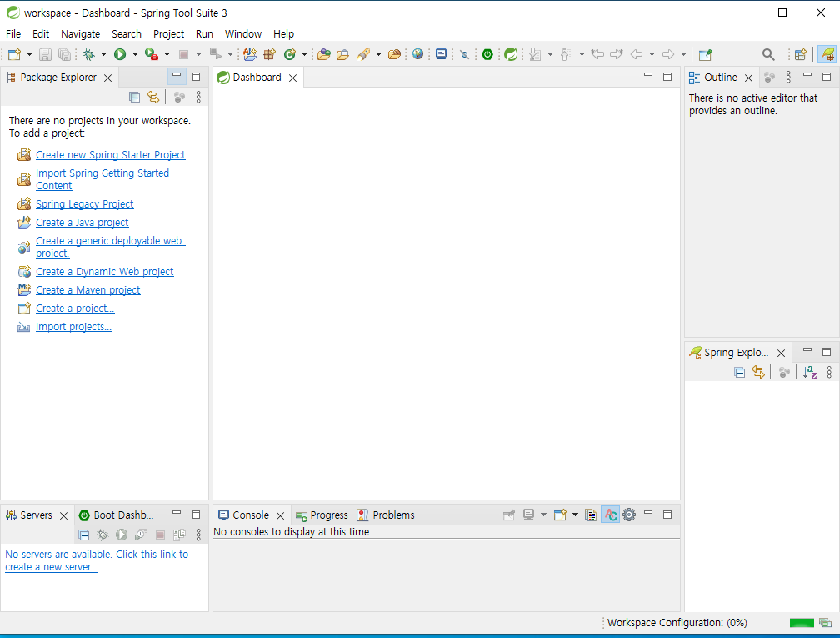Viewport: 840px width, 638px height.
Task: Click the Open Type icon in toolbar
Action: click(323, 54)
